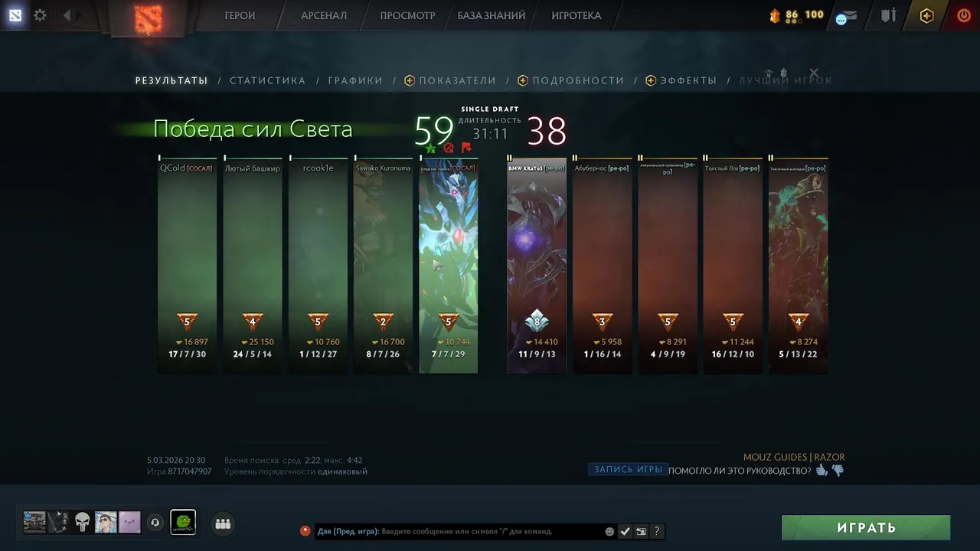The image size is (980, 551).
Task: Click the pop-out chat window icon
Action: [641, 531]
